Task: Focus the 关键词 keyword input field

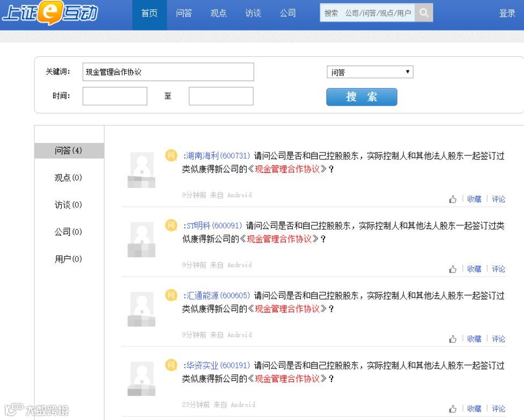Action: tap(168, 72)
